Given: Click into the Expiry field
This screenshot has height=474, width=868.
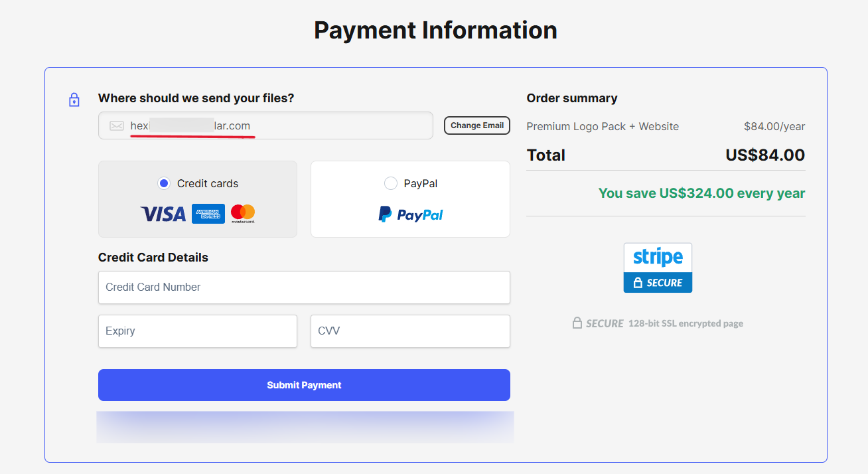Looking at the screenshot, I should pyautogui.click(x=197, y=331).
